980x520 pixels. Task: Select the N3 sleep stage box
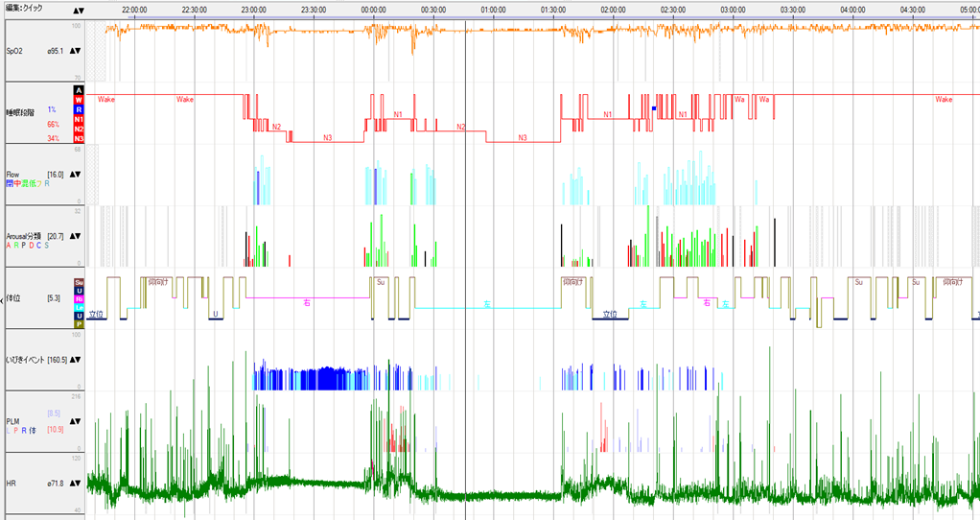point(79,138)
